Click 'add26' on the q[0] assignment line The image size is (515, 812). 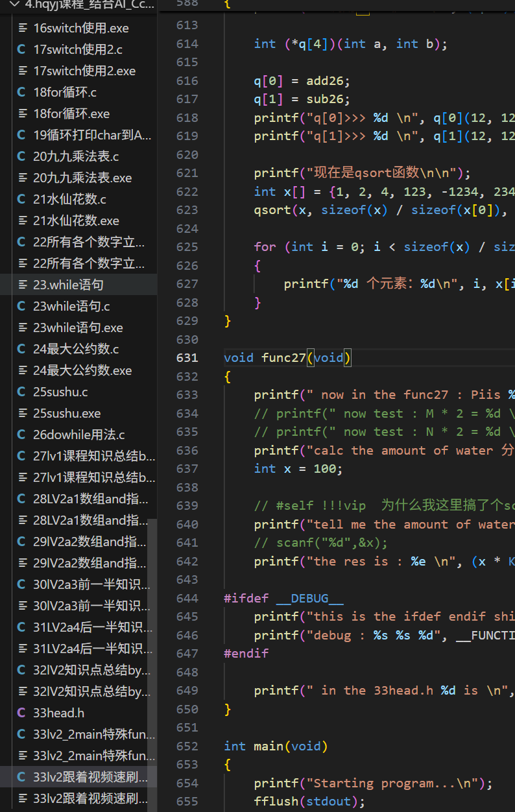tap(325, 80)
